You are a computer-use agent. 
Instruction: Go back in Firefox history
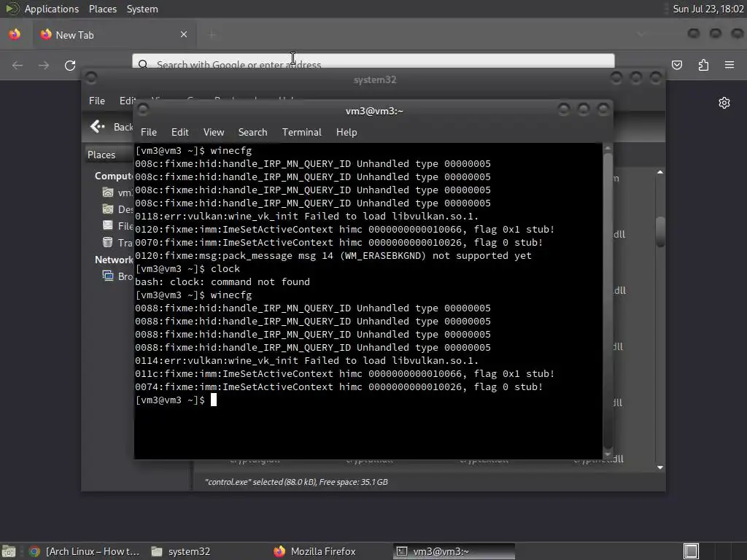click(x=18, y=65)
